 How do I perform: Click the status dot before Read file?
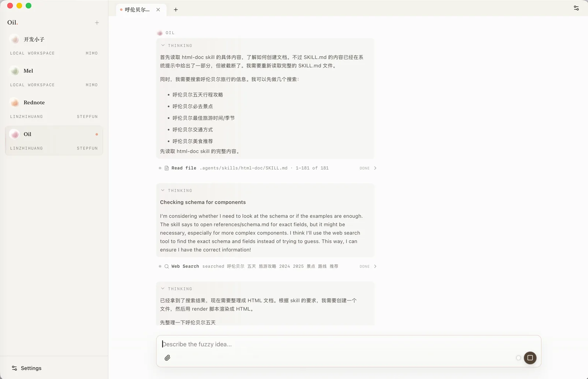[160, 168]
